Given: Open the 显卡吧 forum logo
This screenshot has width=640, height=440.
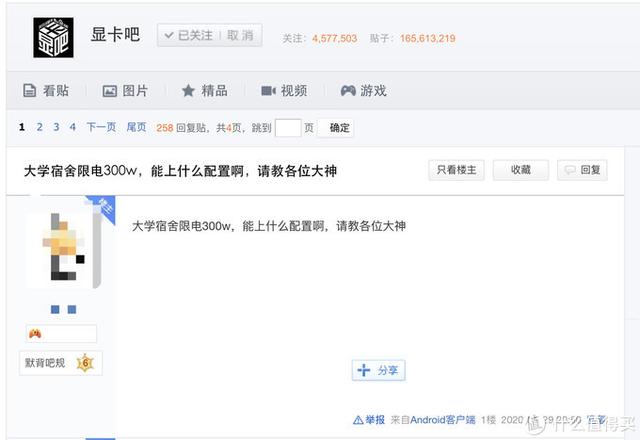Looking at the screenshot, I should pos(53,38).
